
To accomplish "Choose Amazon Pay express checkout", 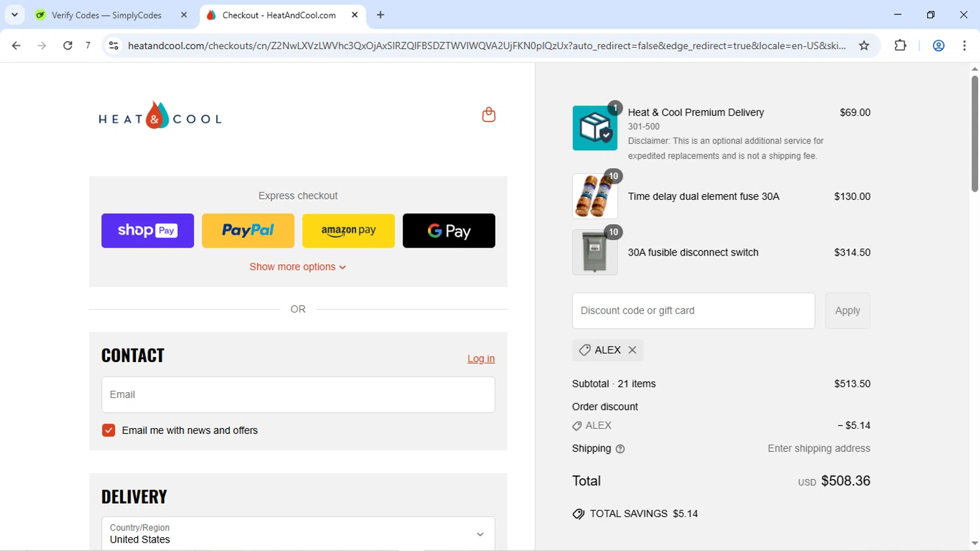I will [x=348, y=231].
